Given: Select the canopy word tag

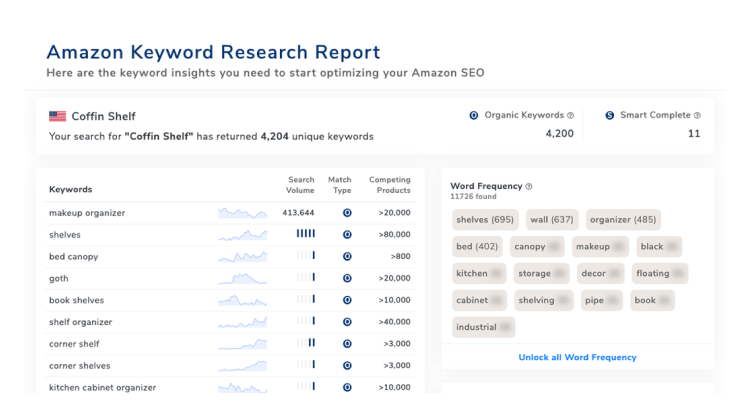Looking at the screenshot, I should (x=537, y=247).
